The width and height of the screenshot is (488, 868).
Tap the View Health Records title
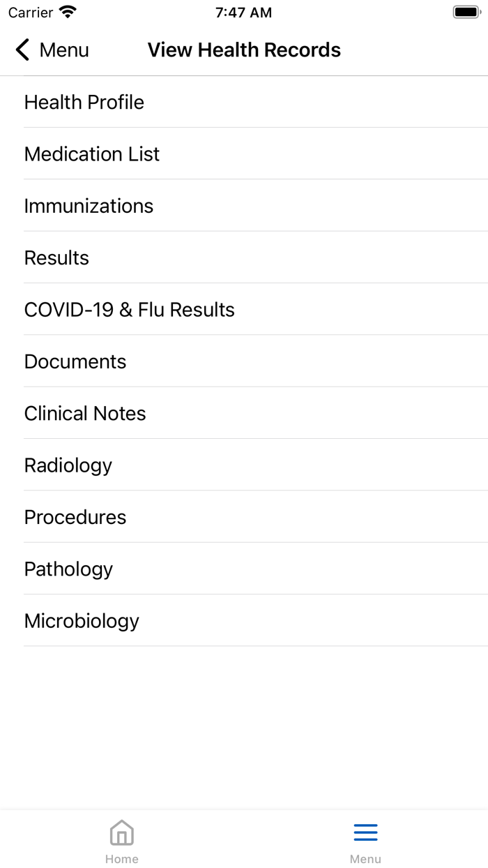244,50
